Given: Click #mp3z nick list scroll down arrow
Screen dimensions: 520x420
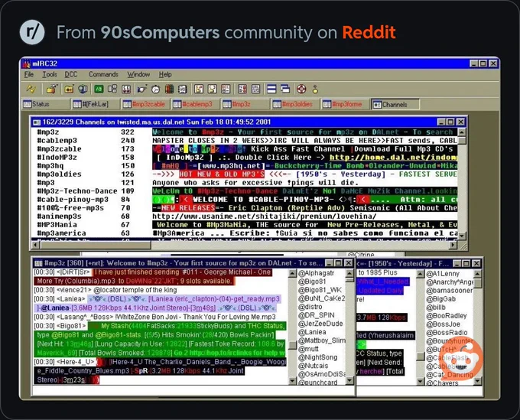Looking at the screenshot, I should click(349, 381).
